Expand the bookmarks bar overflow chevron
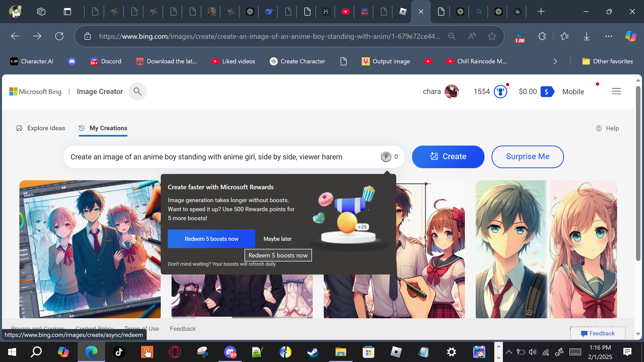Viewport: 644px width, 362px height. click(x=555, y=61)
